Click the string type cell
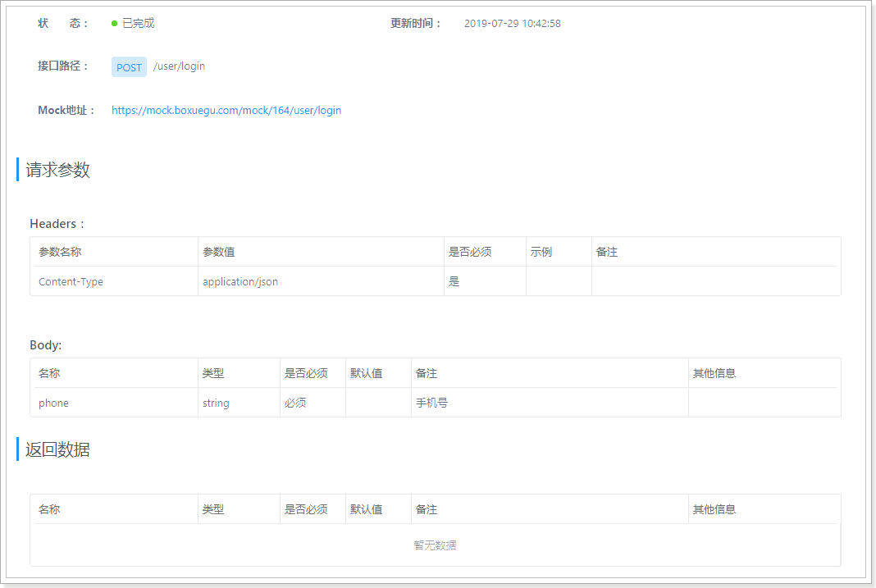The width and height of the screenshot is (876, 588). tap(239, 403)
